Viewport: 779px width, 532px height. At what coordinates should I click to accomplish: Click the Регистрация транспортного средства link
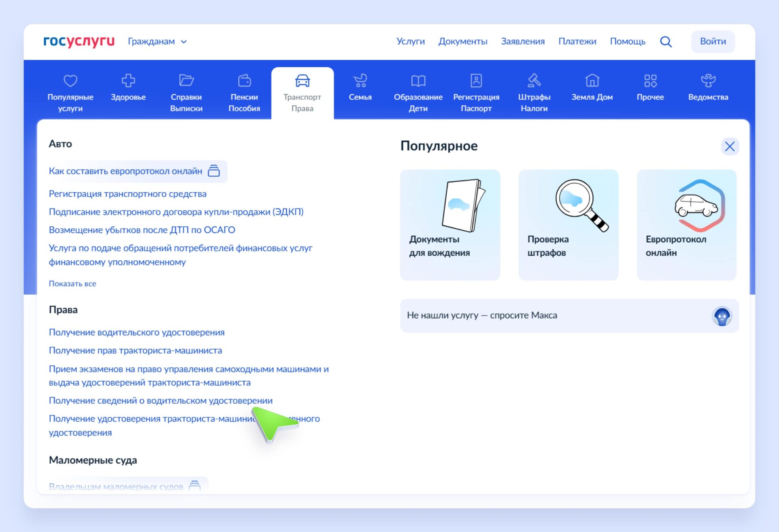[x=127, y=194]
